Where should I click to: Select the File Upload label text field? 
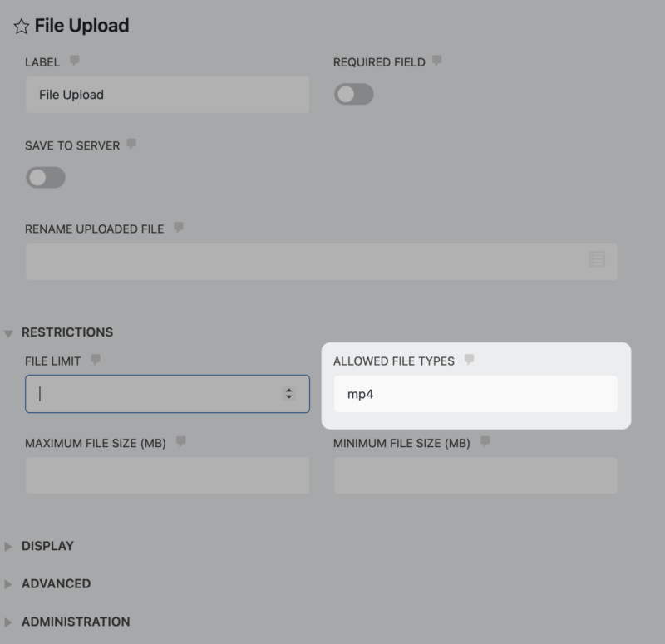click(166, 95)
